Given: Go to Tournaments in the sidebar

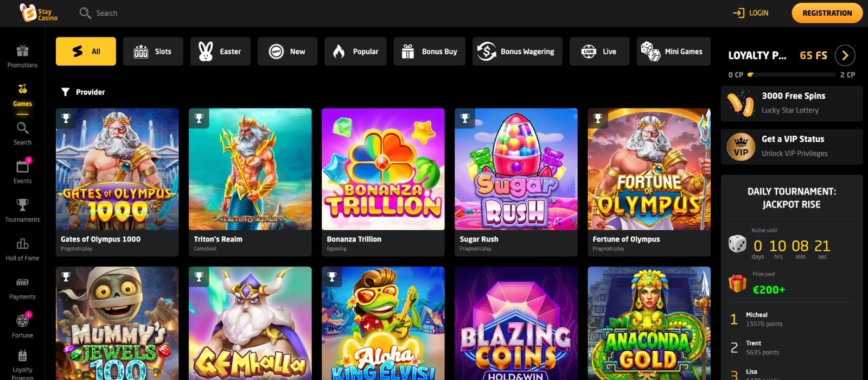Looking at the screenshot, I should click(x=22, y=211).
